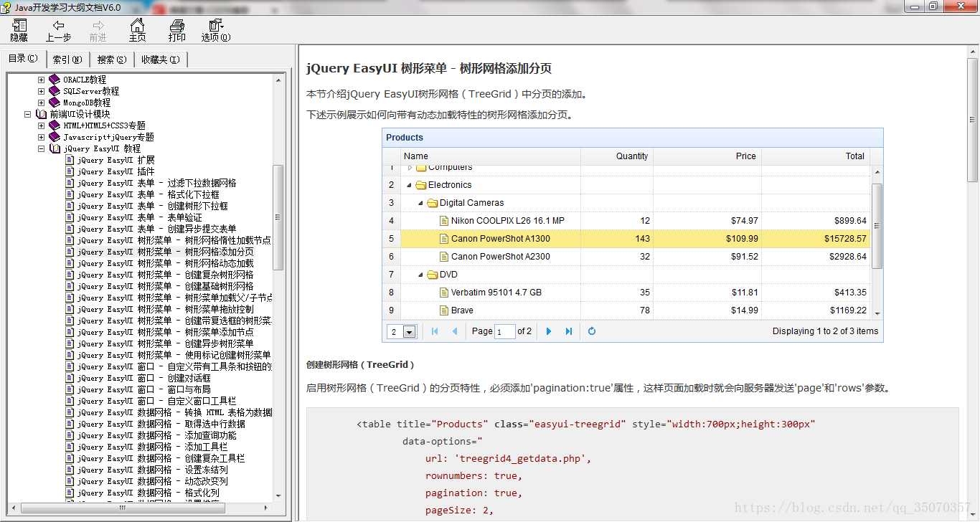The height and width of the screenshot is (522, 980).
Task: Go to the previous page in pager
Action: [x=454, y=331]
